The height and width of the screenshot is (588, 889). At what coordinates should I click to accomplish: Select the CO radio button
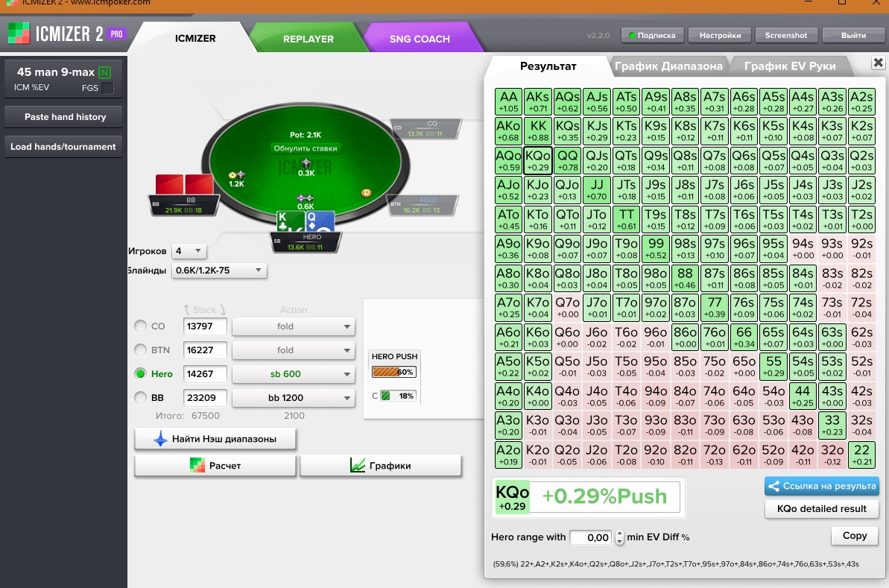click(x=140, y=326)
